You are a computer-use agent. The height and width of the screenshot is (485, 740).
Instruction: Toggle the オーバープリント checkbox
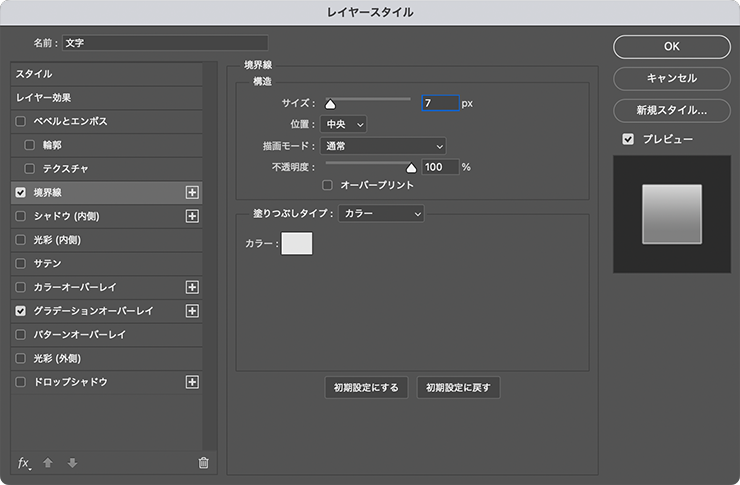click(x=327, y=185)
